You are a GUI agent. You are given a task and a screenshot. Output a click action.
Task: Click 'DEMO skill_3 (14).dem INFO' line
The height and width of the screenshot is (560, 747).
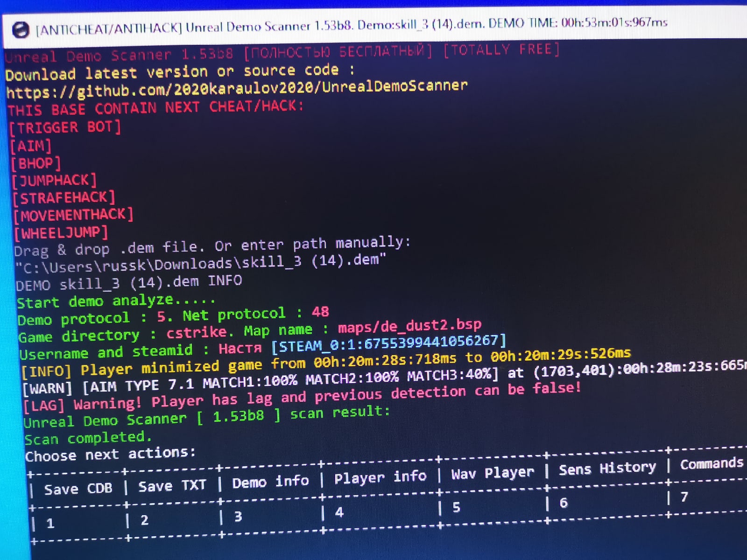[129, 282]
